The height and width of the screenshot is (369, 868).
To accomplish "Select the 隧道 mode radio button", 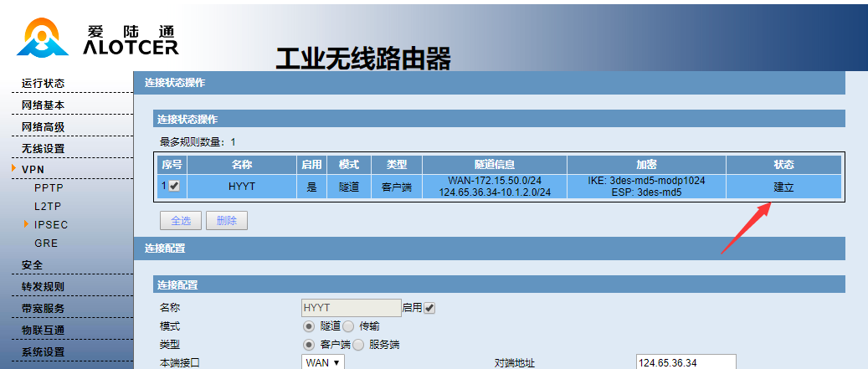I will click(x=308, y=326).
